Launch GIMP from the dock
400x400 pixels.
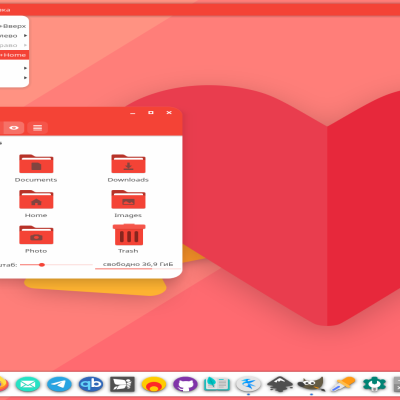point(311,384)
